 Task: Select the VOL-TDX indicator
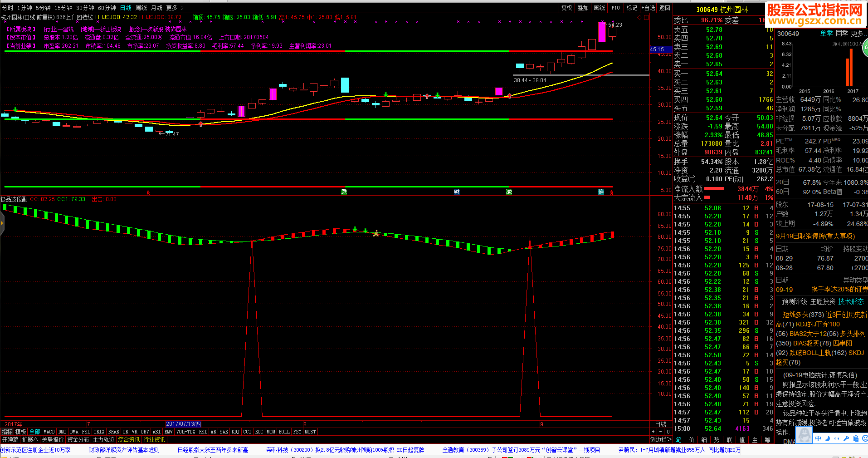coord(185,432)
